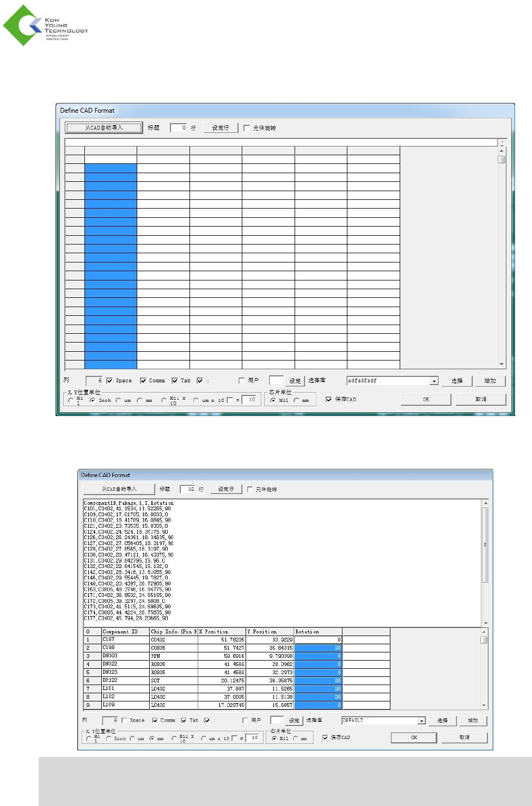This screenshot has width=532, height=806.
Task: Click 设定行 in the empty-grid dialog
Action: (221, 127)
